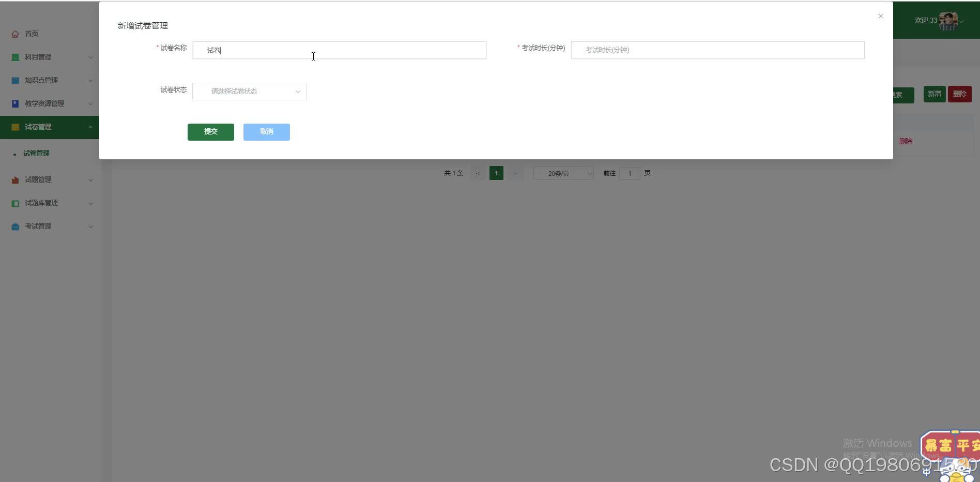Click the home icon beside 首页
980x482 pixels.
15,34
